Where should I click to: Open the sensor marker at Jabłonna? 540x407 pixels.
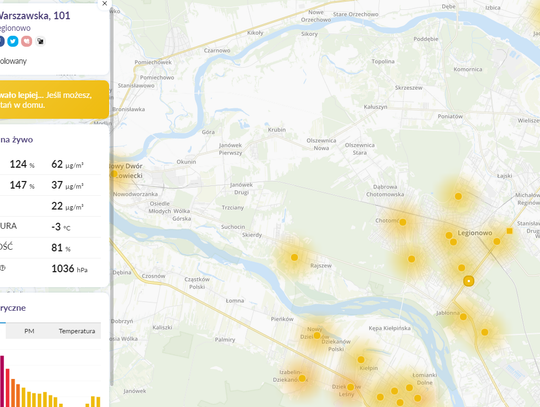(x=463, y=317)
